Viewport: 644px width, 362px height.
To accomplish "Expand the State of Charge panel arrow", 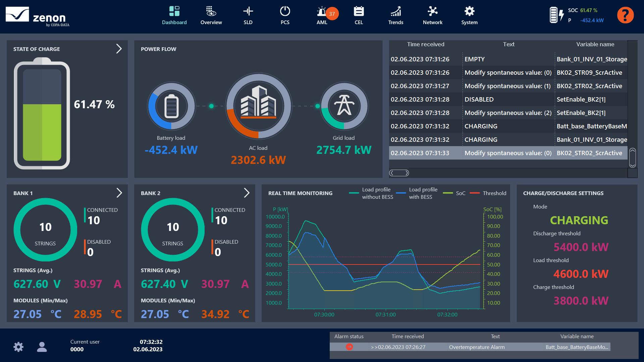I will pyautogui.click(x=119, y=49).
